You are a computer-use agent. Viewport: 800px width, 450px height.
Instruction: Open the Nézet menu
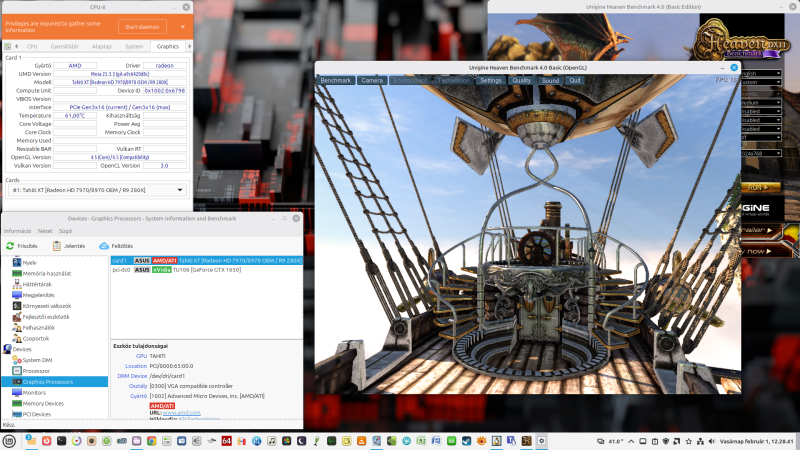point(45,231)
